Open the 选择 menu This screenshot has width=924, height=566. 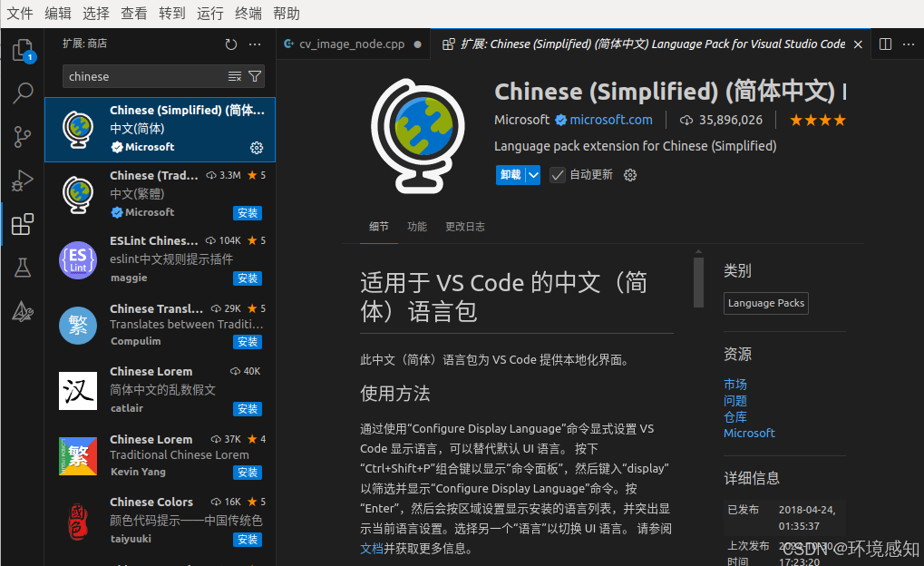point(96,14)
